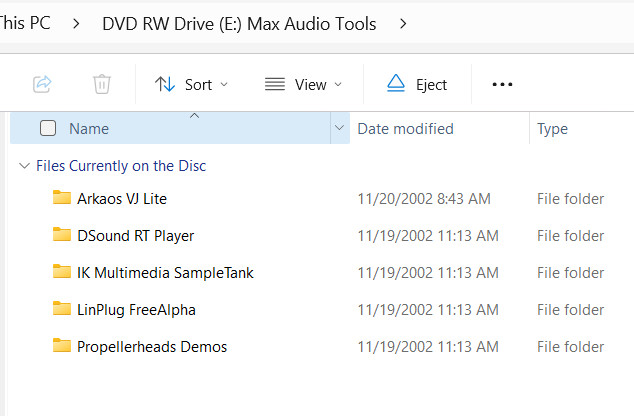
Task: Click the Delete trash can icon
Action: [x=102, y=84]
